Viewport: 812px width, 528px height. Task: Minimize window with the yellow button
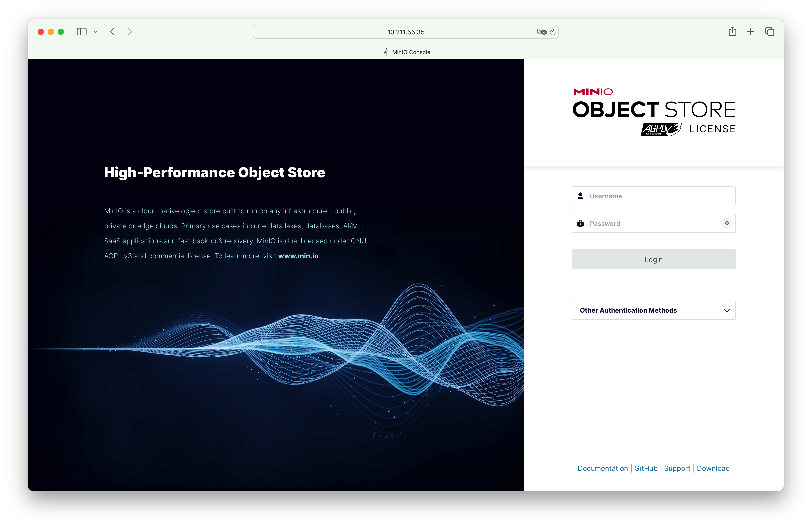coord(51,32)
